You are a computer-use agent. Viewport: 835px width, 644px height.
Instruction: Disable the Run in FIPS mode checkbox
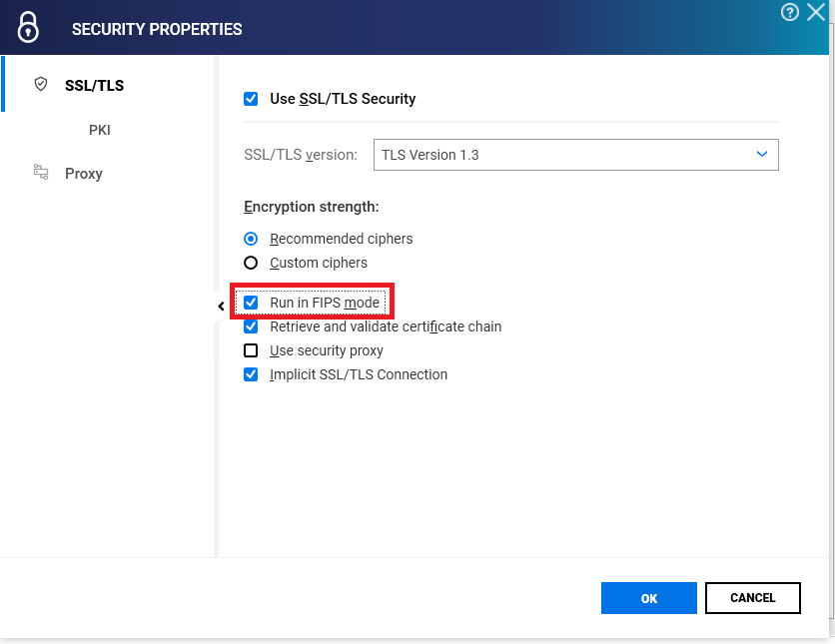click(x=251, y=302)
